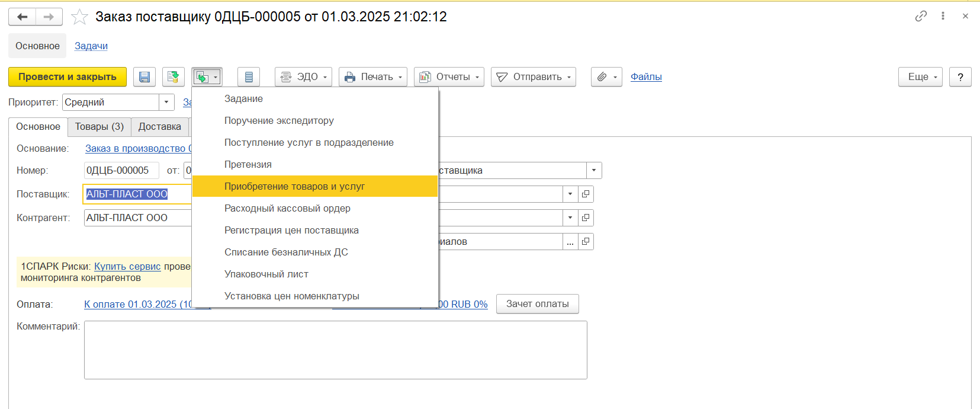Click the Зачет оплаты button

click(537, 304)
